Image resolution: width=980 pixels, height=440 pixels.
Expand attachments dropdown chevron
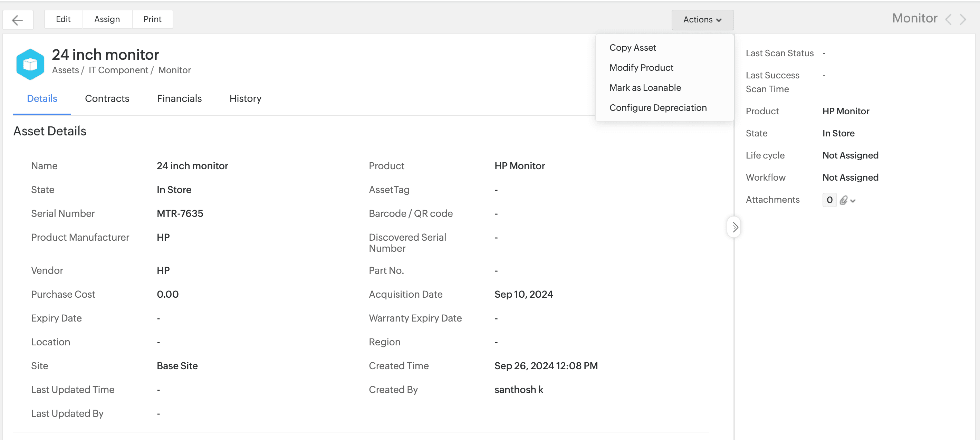pos(853,201)
